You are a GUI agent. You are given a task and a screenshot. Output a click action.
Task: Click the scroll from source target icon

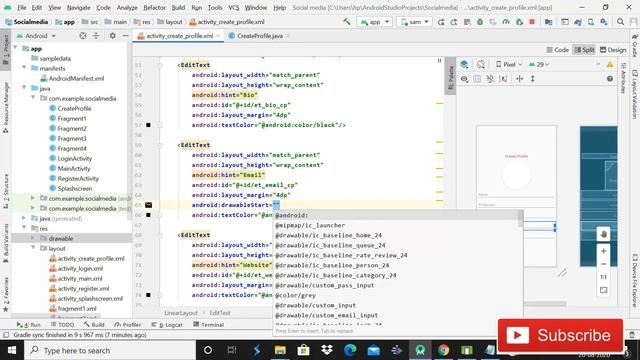[x=83, y=36]
